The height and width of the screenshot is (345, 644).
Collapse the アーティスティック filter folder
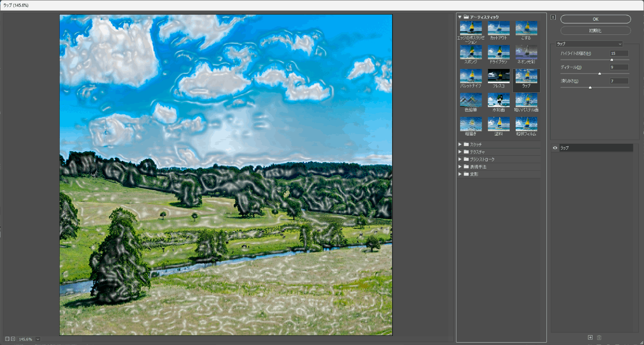(x=460, y=17)
